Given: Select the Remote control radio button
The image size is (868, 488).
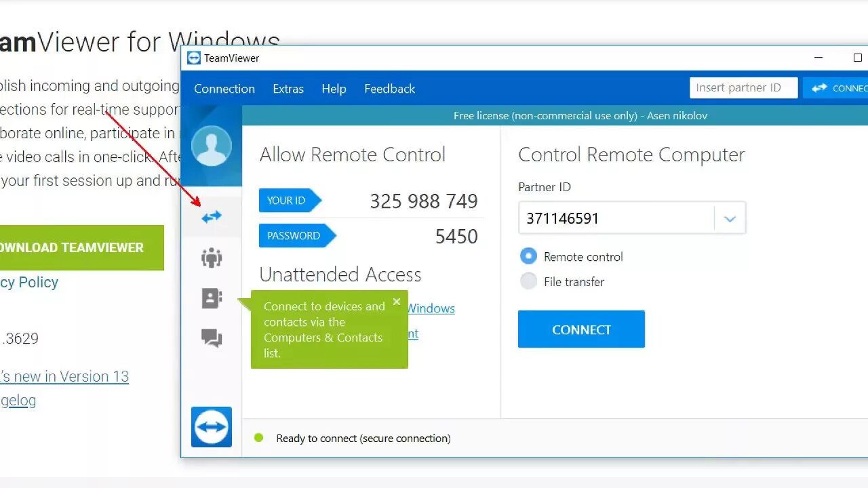Looking at the screenshot, I should tap(528, 256).
